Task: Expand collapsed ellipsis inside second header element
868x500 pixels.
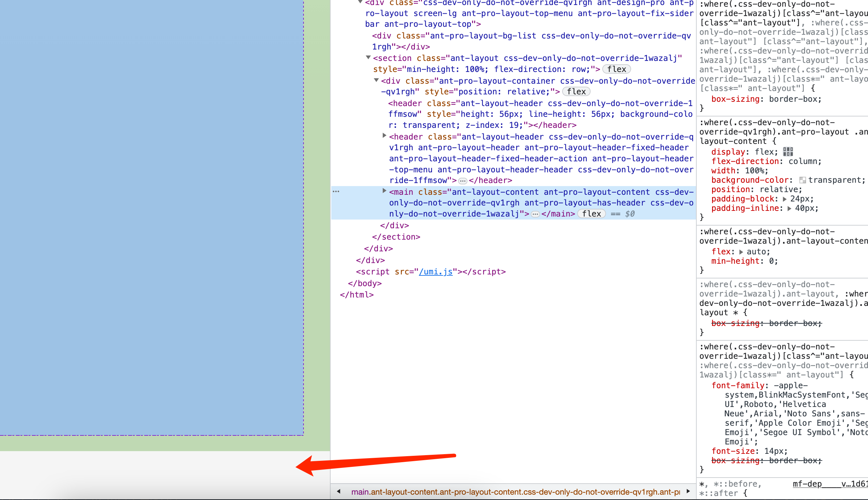Action: (462, 181)
